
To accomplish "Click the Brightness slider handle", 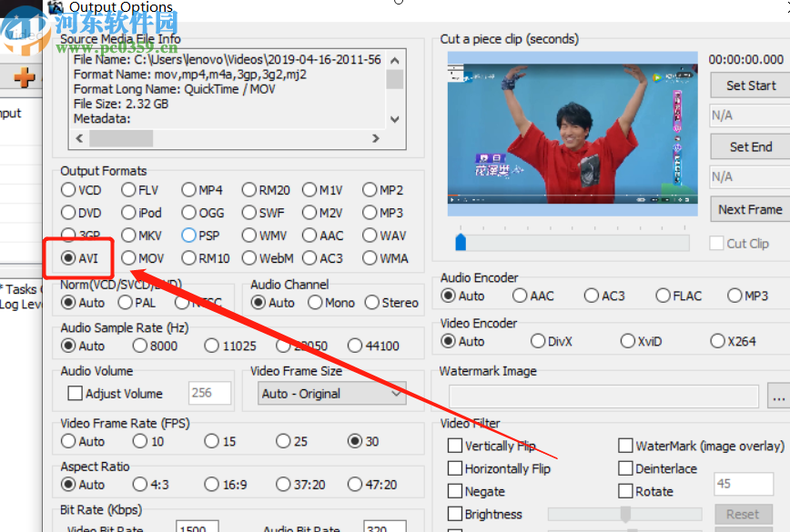I will point(625,515).
